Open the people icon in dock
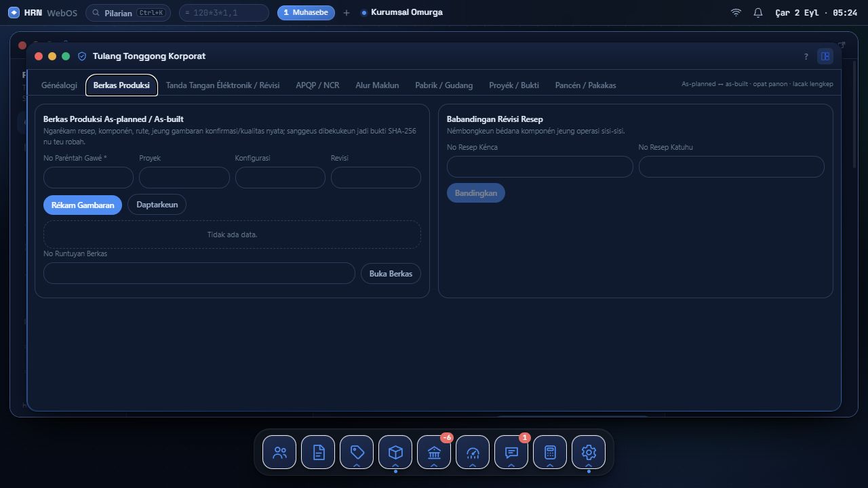The height and width of the screenshot is (488, 868). [279, 452]
